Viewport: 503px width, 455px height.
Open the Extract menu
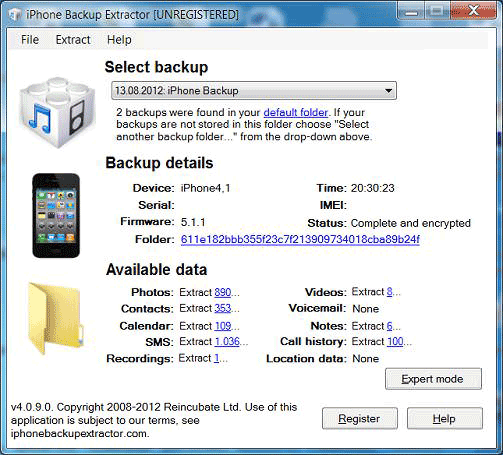pos(73,40)
